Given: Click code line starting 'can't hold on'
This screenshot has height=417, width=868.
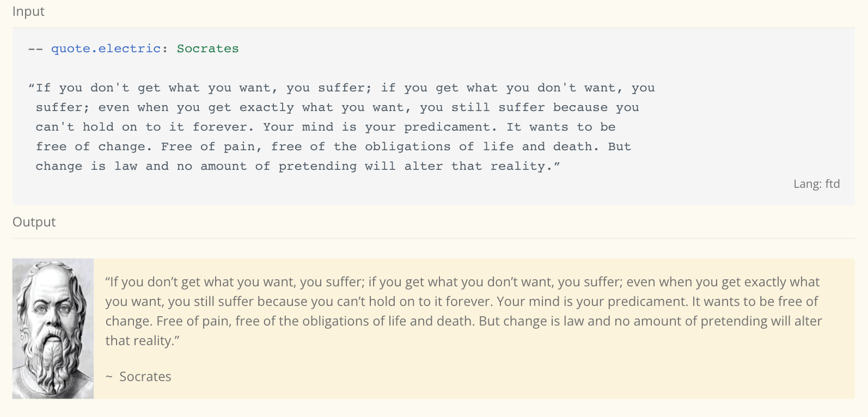Looking at the screenshot, I should click(326, 127).
